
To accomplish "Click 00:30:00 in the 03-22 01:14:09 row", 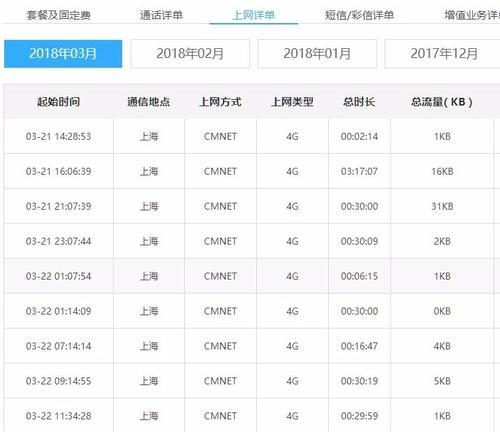I will [359, 311].
